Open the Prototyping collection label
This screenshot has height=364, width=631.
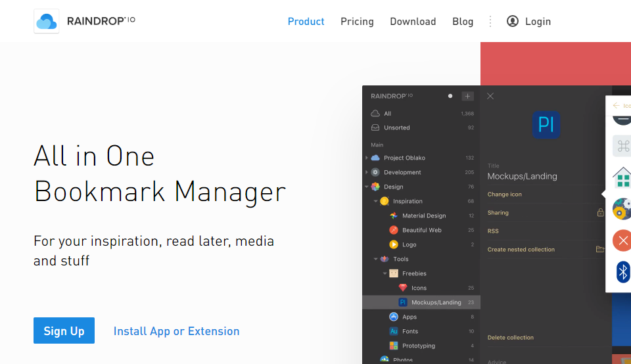coord(419,346)
